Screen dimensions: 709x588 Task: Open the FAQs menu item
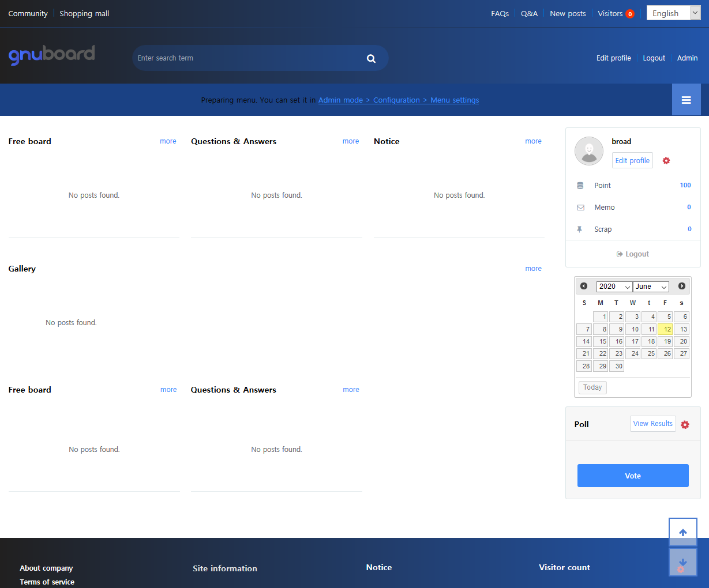coord(500,13)
